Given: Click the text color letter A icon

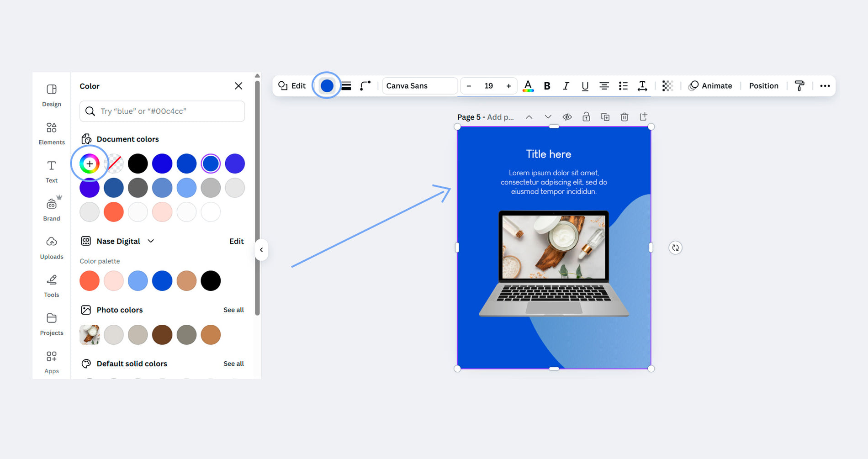Looking at the screenshot, I should 528,86.
